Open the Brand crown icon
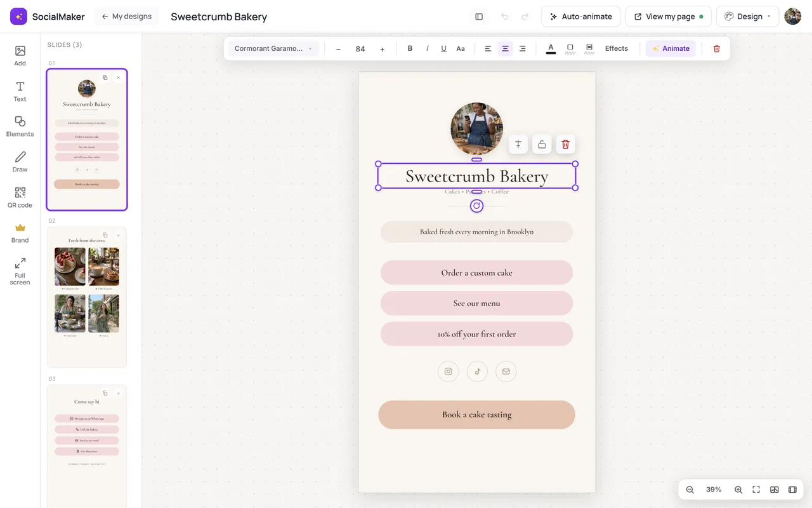Viewport: 812px width, 508px height. (20, 232)
